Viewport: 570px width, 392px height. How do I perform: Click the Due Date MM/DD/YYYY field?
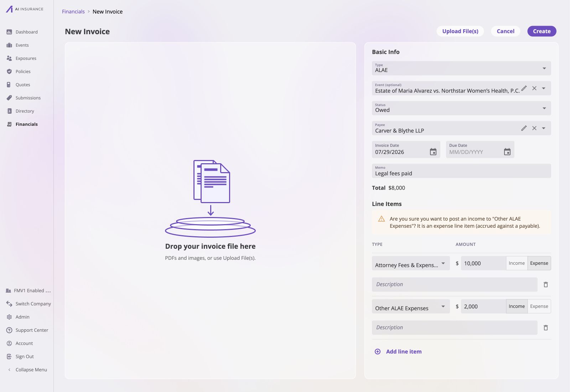(x=480, y=150)
